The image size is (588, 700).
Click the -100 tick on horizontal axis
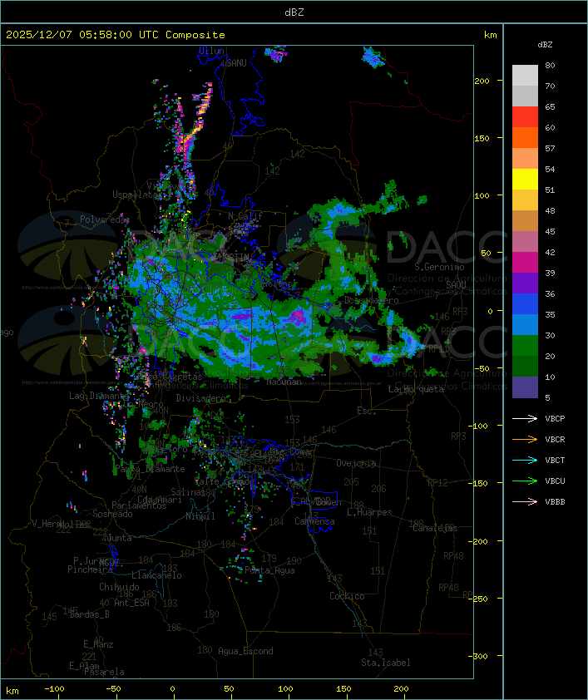point(54,689)
